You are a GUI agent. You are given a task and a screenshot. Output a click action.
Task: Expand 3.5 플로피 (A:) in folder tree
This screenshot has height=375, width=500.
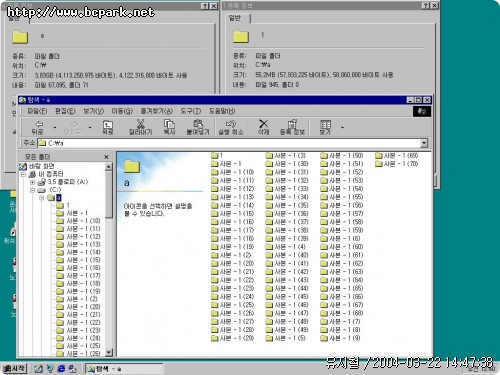coord(32,182)
